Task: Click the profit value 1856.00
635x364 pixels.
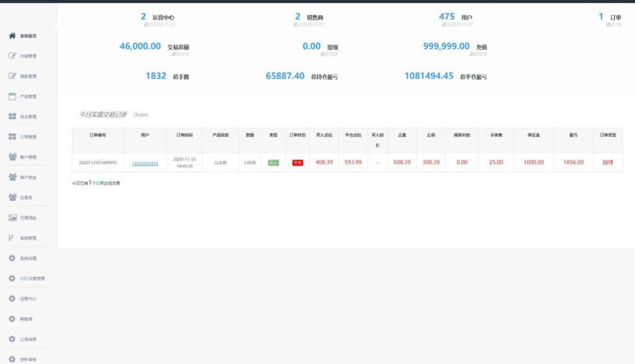Action: tap(574, 162)
